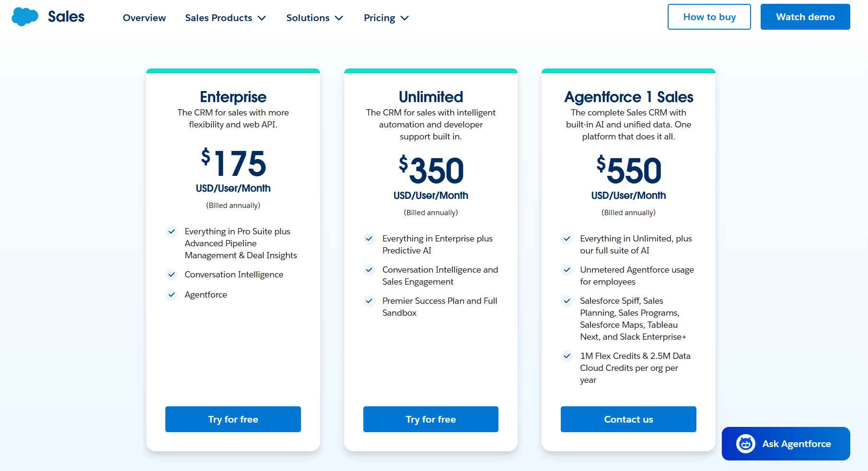Viewport: 868px width, 471px height.
Task: Expand the Sales Products dropdown
Action: coord(225,18)
